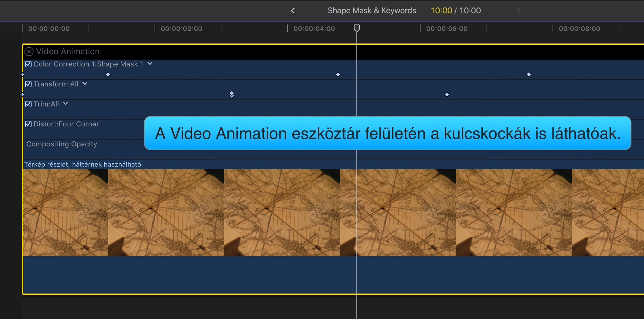Select Shape Mask keyframe near 00:00:01

(108, 74)
